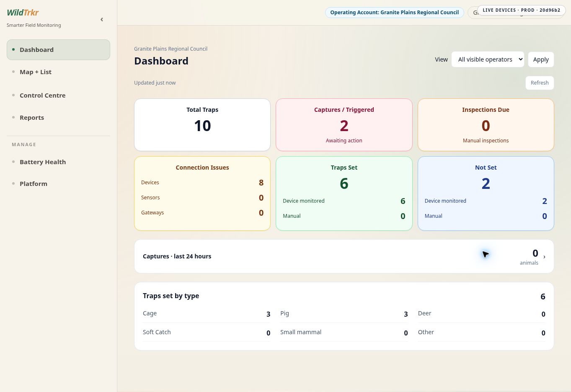Screen dimensions: 571x392
Task: Click the WildTrkr logo
Action: (23, 13)
